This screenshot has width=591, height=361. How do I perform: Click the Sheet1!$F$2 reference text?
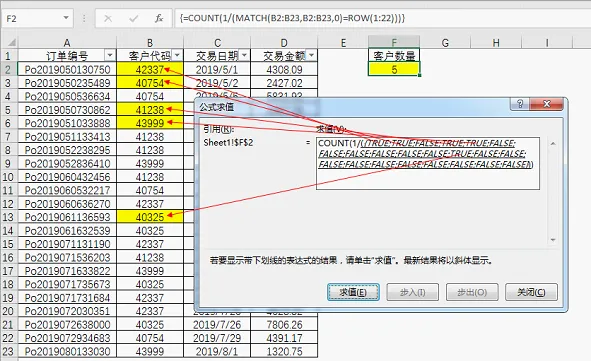[228, 143]
